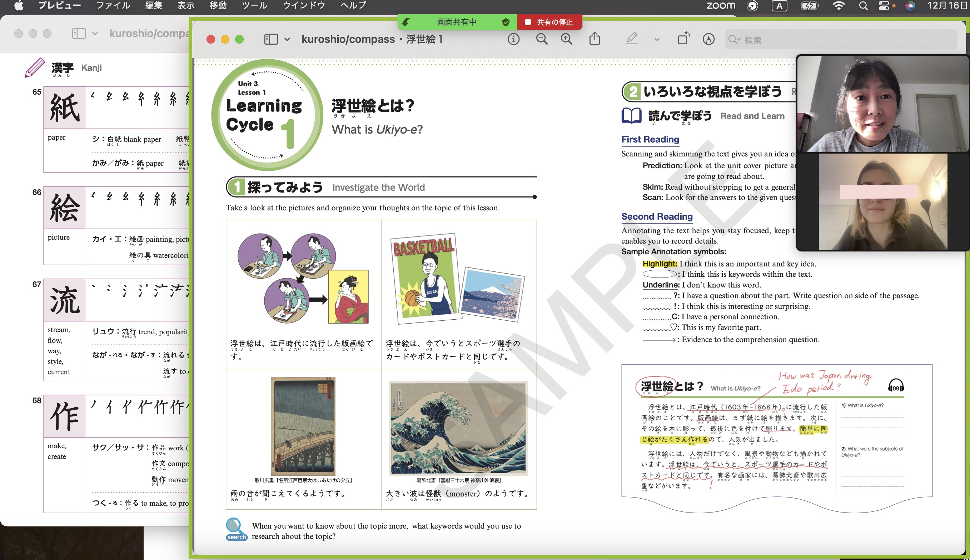Viewport: 970px width, 560px height.
Task: Click the 紙 kanji cell in background window
Action: point(64,107)
